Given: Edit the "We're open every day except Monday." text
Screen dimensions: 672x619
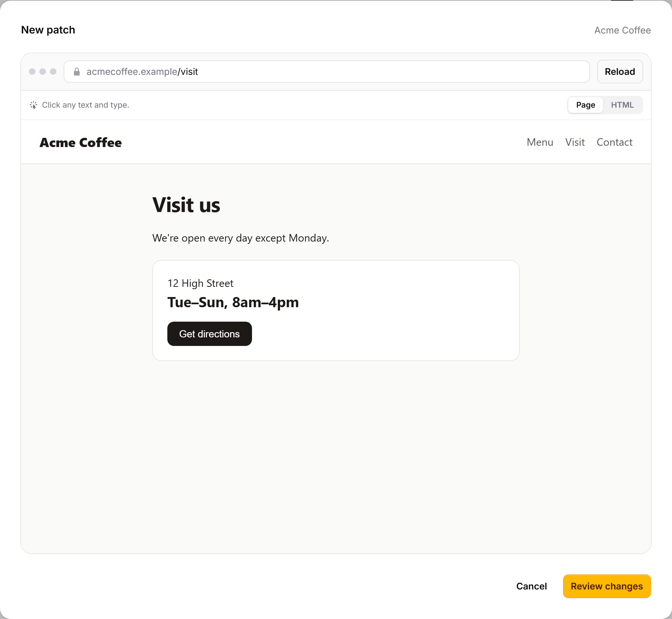Looking at the screenshot, I should point(241,238).
